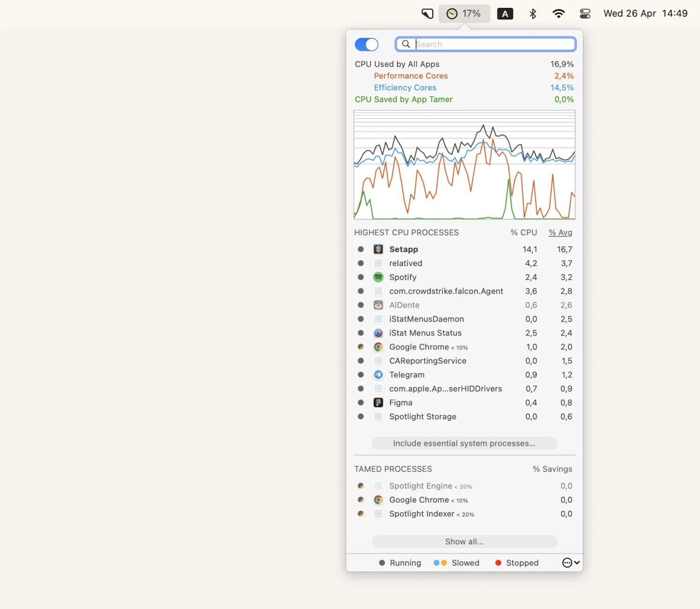Click the Telegram app icon
700x609 pixels.
(379, 375)
